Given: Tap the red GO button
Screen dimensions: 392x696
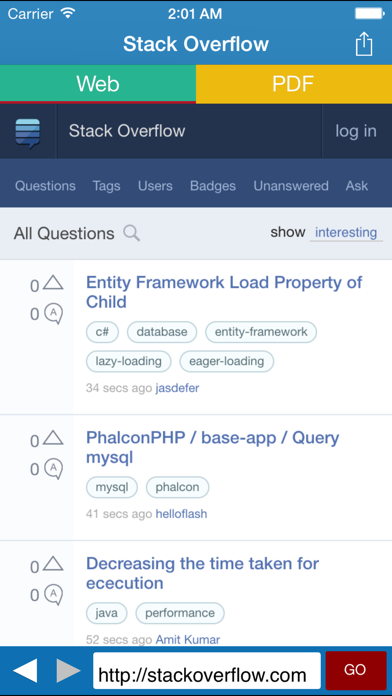Looking at the screenshot, I should coord(356,670).
